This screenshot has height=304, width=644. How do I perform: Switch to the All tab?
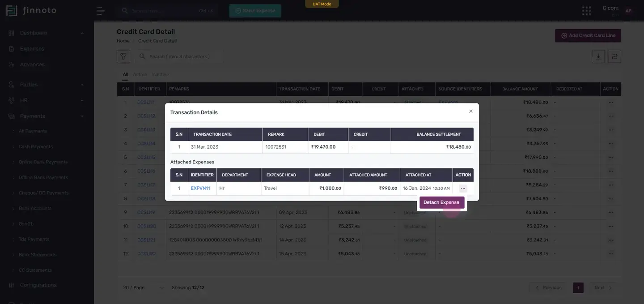[x=126, y=74]
